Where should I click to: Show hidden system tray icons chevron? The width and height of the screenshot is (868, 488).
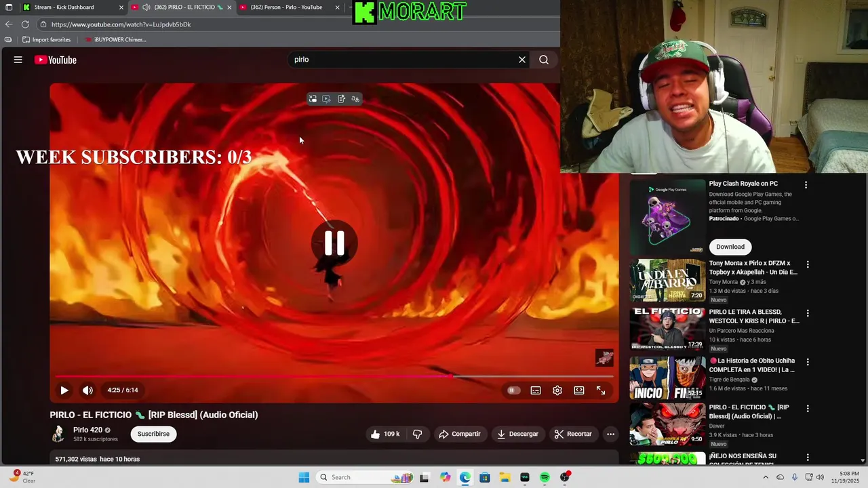point(766,477)
